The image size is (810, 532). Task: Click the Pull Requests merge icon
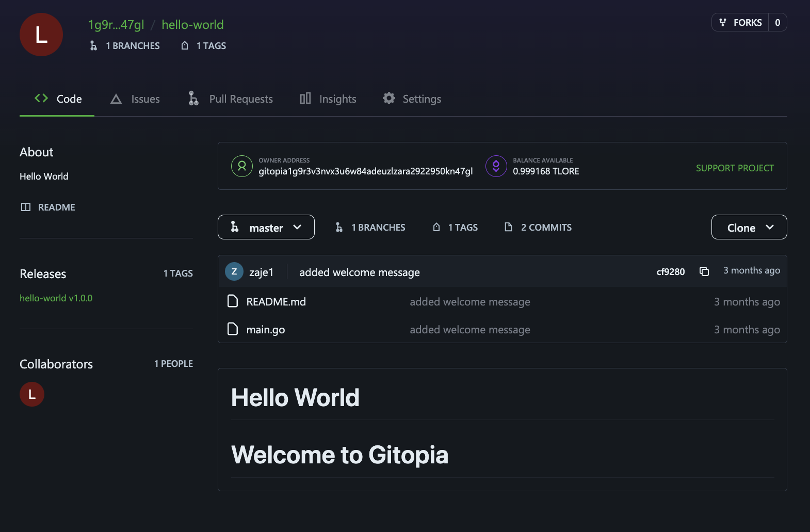(193, 98)
